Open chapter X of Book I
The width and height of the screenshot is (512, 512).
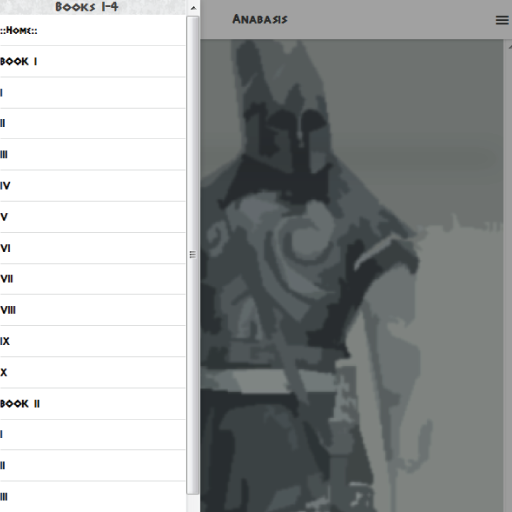tap(92, 372)
